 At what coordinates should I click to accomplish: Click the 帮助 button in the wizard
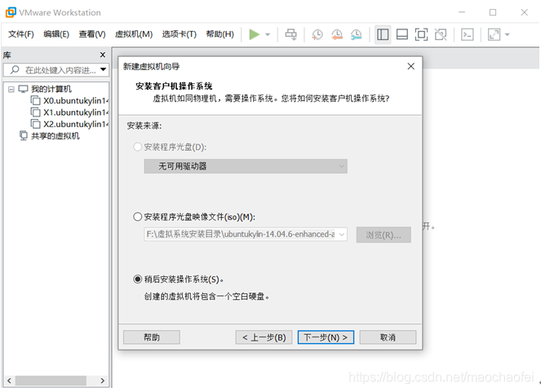point(152,337)
